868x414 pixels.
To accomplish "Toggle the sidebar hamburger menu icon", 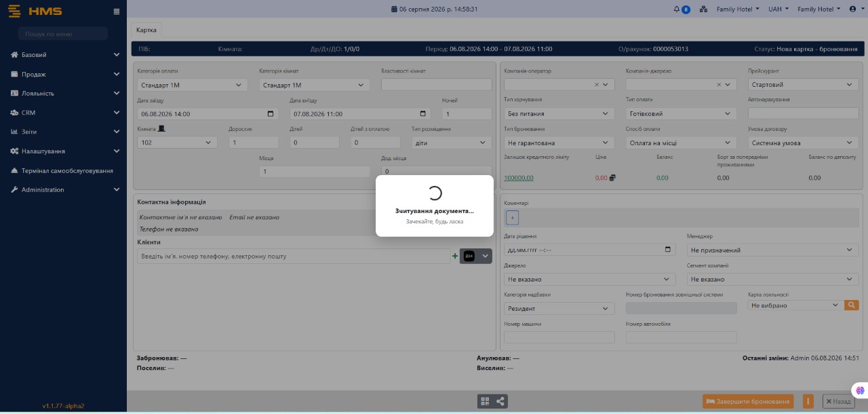I will (x=117, y=12).
